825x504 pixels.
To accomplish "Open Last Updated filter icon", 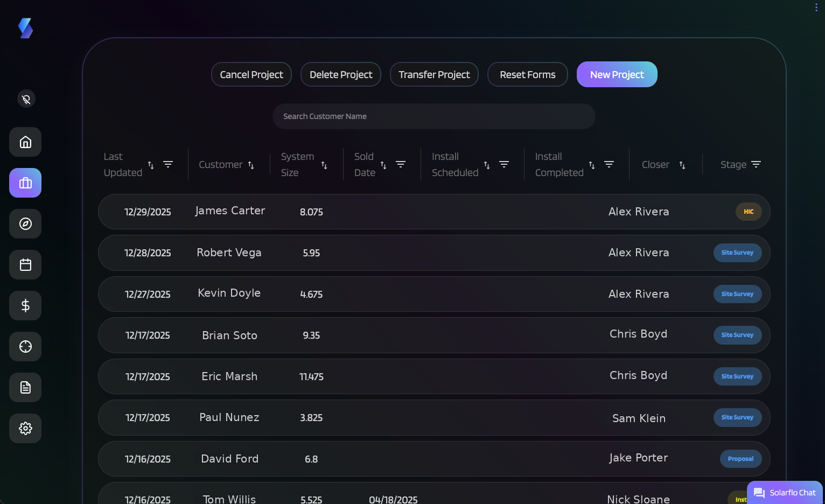I will [168, 164].
